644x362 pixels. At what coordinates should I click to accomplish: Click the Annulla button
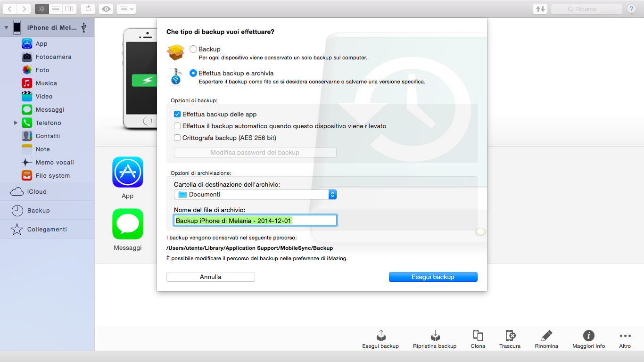pos(211,277)
